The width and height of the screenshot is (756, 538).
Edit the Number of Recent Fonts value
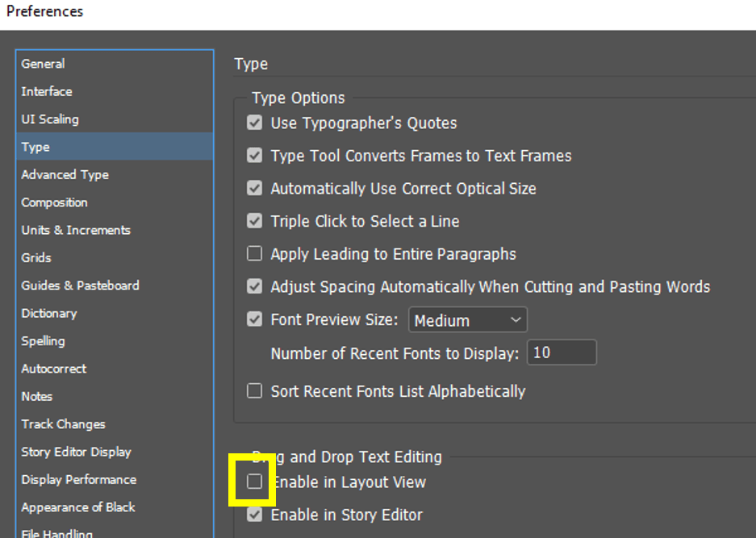point(562,352)
